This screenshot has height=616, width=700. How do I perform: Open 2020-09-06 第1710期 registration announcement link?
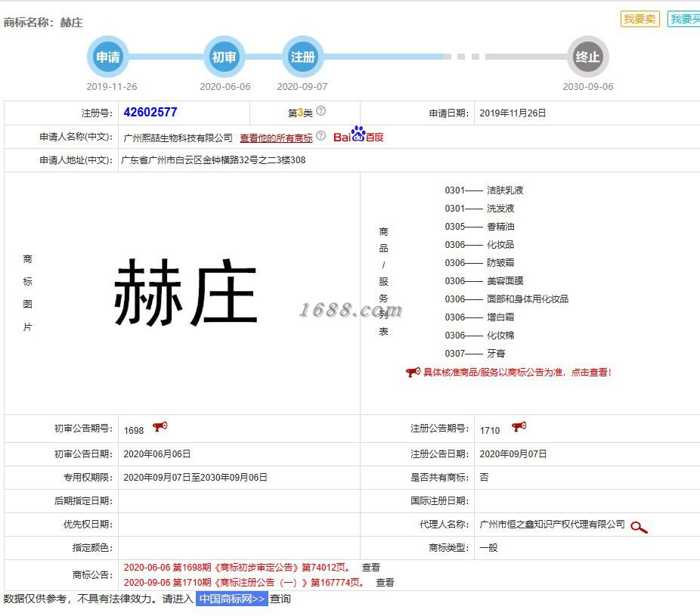click(243, 583)
